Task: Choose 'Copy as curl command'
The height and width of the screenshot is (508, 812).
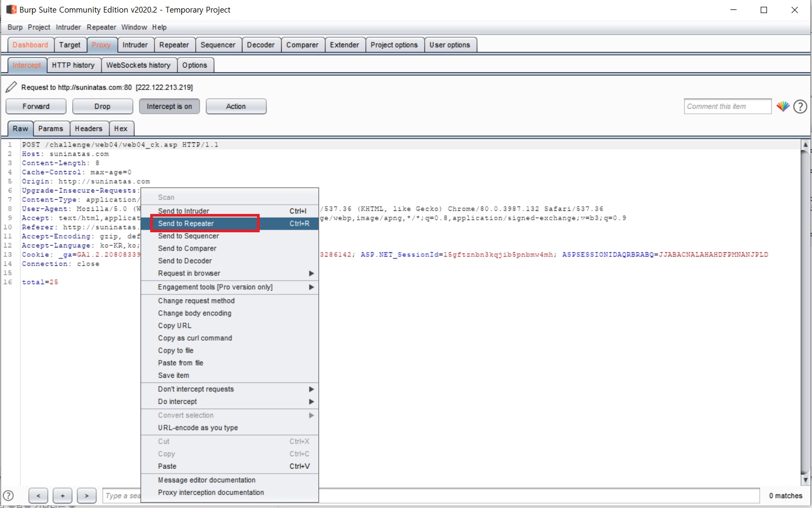Action: (x=230, y=338)
